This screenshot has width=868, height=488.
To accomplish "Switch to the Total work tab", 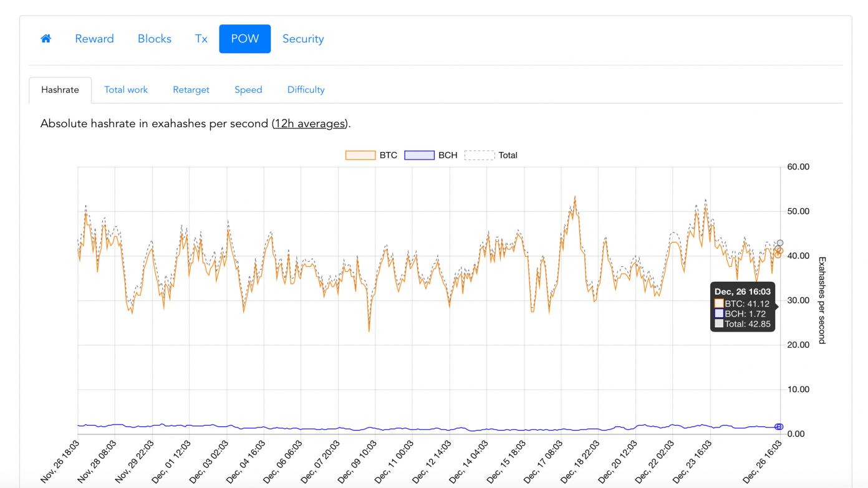I will [126, 90].
